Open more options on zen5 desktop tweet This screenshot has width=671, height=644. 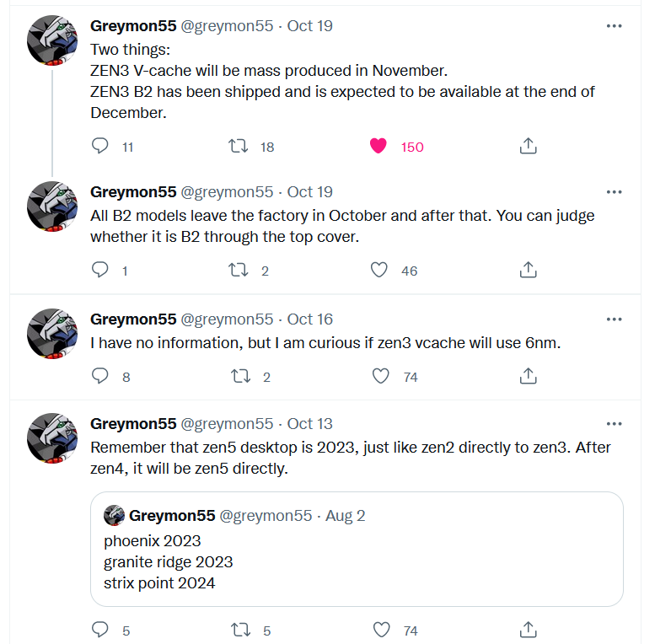(x=615, y=424)
